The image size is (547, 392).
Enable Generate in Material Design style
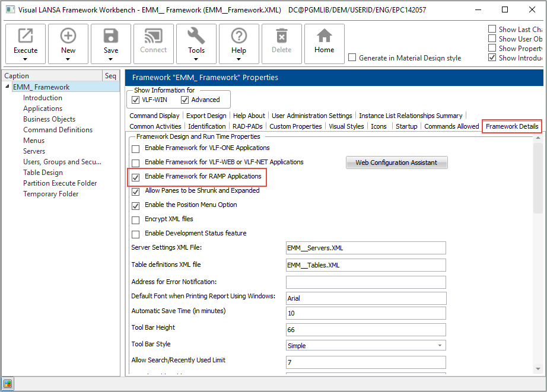pyautogui.click(x=352, y=58)
